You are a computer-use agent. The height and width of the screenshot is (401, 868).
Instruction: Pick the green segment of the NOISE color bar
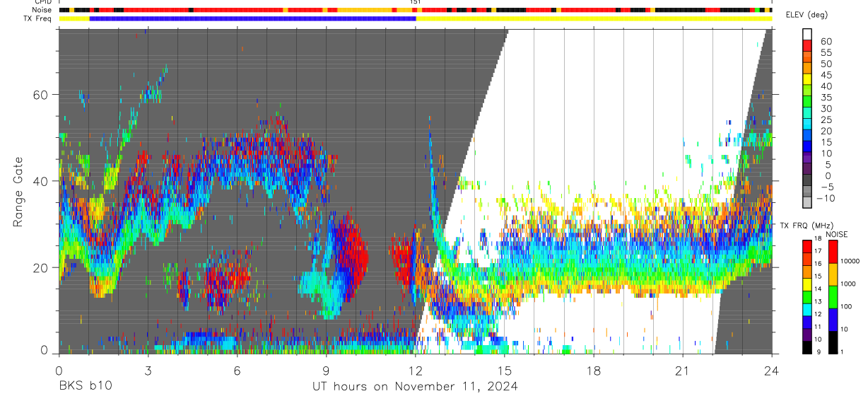coord(833,297)
